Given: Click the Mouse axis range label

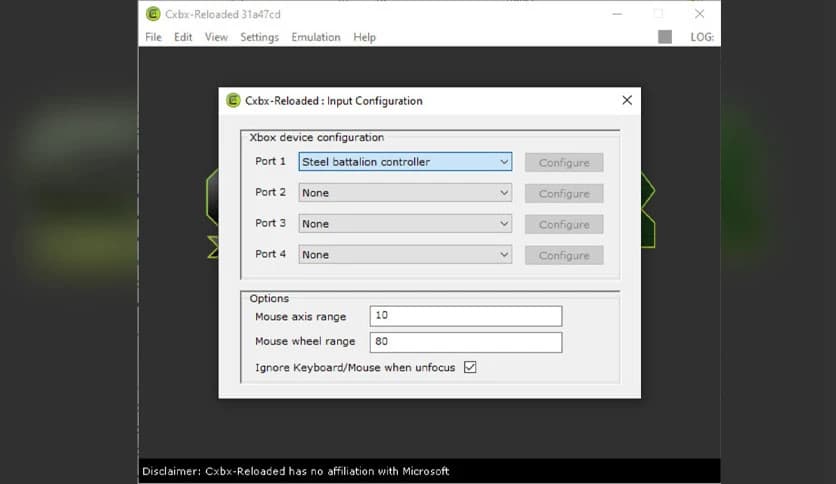Looking at the screenshot, I should pos(301,317).
